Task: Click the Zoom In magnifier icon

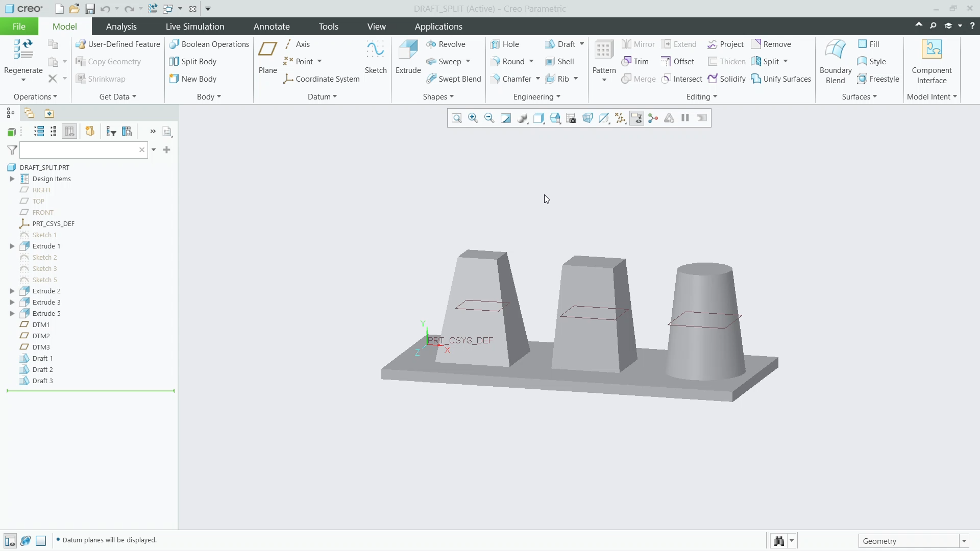Action: point(473,118)
